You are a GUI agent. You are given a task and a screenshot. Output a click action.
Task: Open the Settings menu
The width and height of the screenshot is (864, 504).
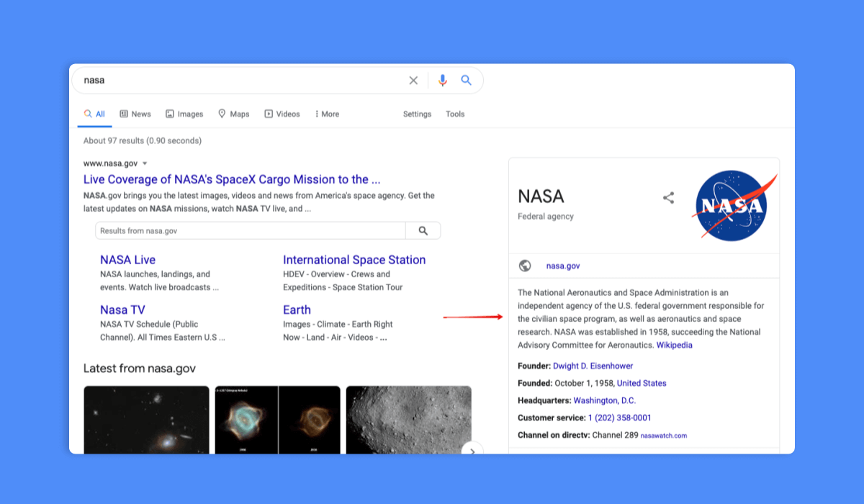417,114
